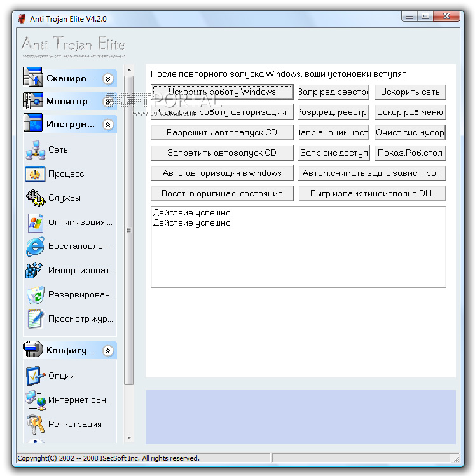Click Выгр.изпамятинеиспольз.DLL button
The height and width of the screenshot is (476, 475).
tap(372, 194)
